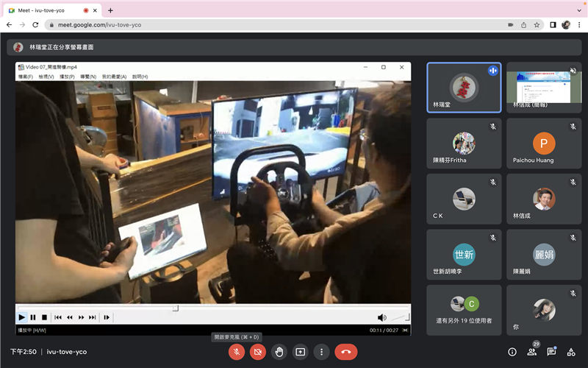Unmute the microphone in Meet toolbar
588x368 pixels.
point(237,352)
